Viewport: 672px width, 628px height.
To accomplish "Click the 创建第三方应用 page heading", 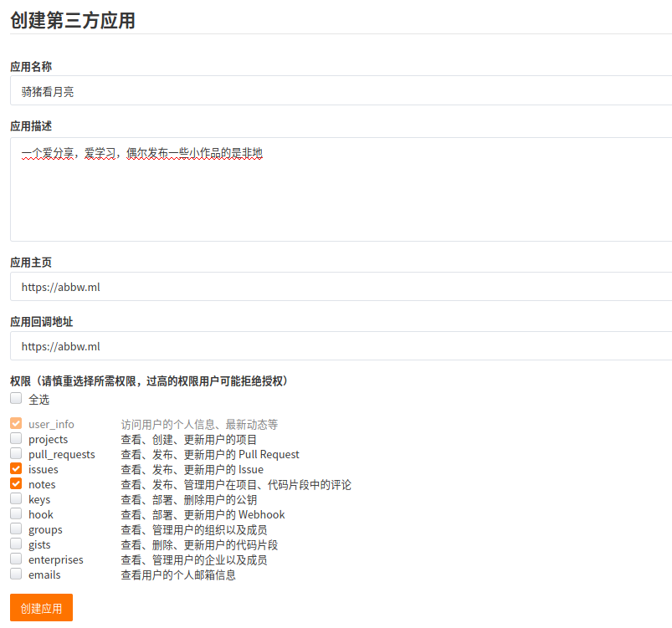I will click(x=73, y=21).
